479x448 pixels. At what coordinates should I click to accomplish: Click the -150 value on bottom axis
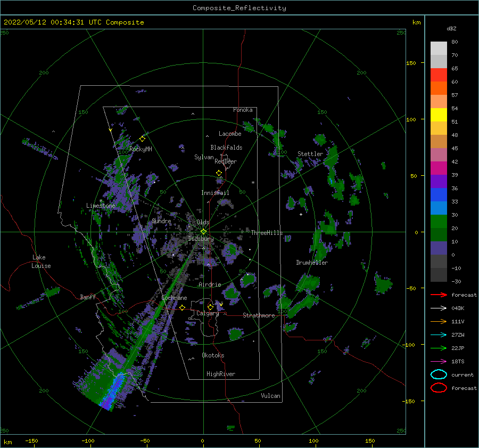[x=31, y=441]
